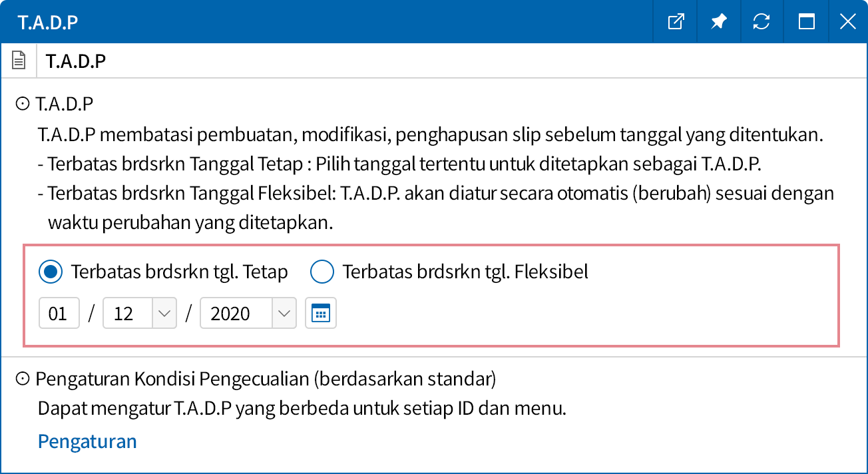The width and height of the screenshot is (868, 474).
Task: Click the T.A.D.P title bar text
Action: point(48,22)
